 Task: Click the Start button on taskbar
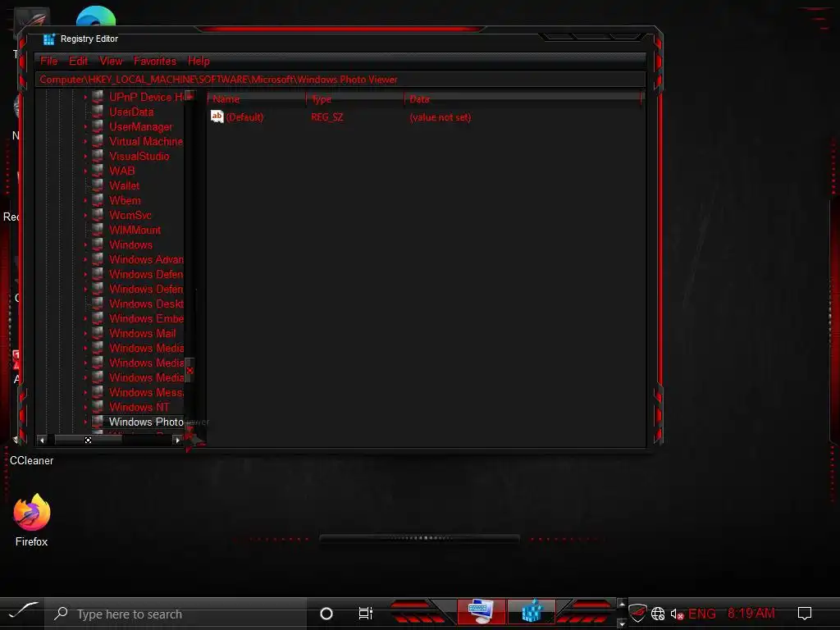pos(22,612)
